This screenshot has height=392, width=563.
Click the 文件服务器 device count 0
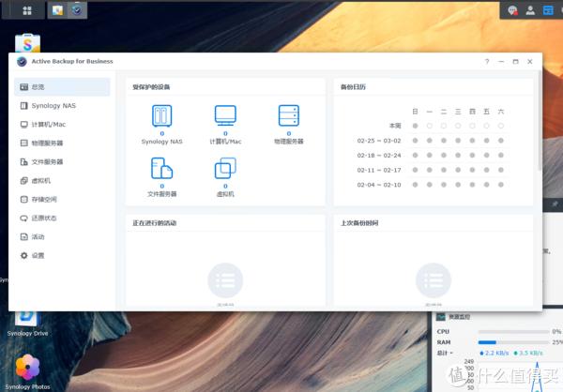click(x=162, y=186)
